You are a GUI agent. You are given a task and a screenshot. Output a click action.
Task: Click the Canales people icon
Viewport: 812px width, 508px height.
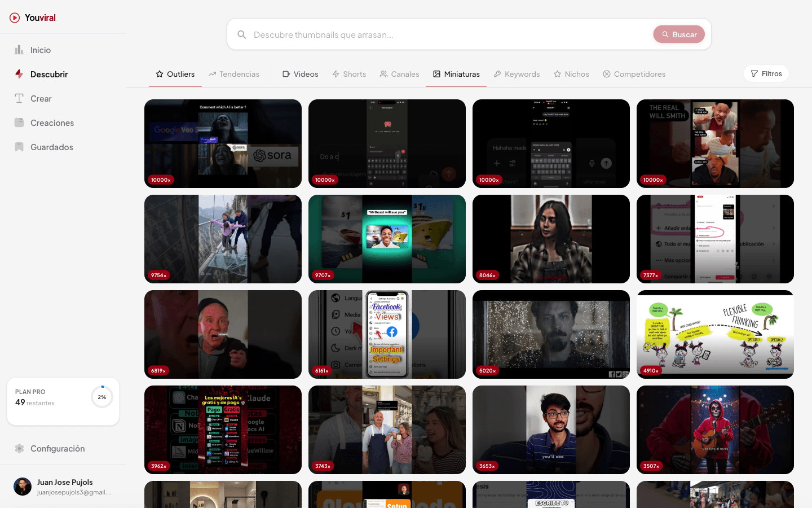coord(383,74)
